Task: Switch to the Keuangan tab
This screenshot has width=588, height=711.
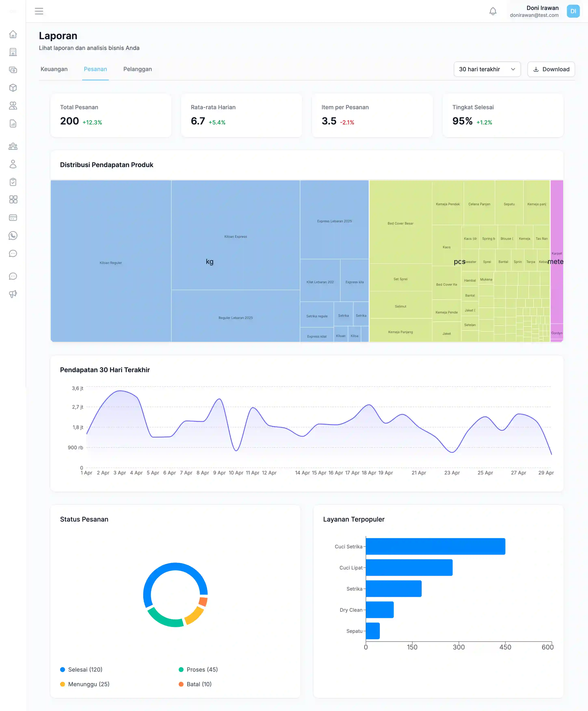Action: [x=54, y=69]
